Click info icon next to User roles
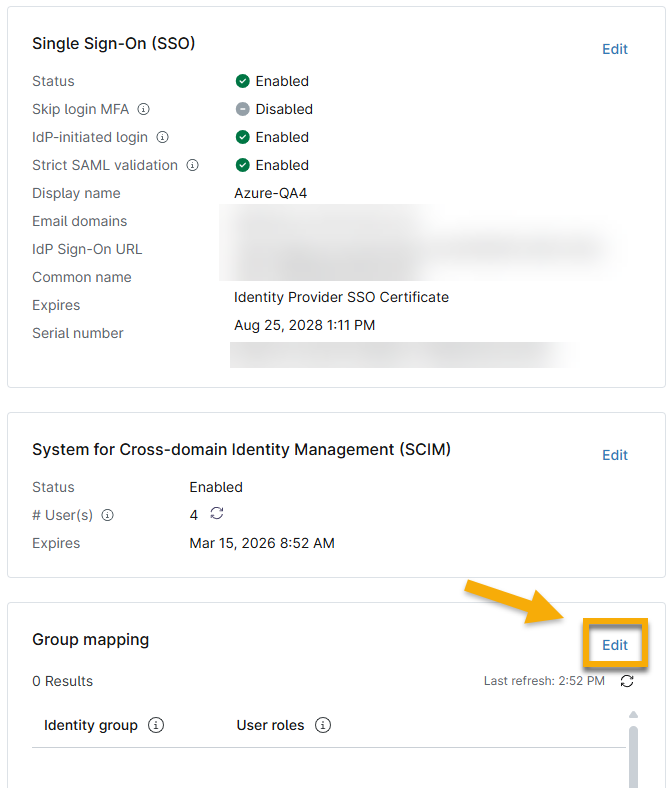The image size is (671, 788). tap(323, 725)
